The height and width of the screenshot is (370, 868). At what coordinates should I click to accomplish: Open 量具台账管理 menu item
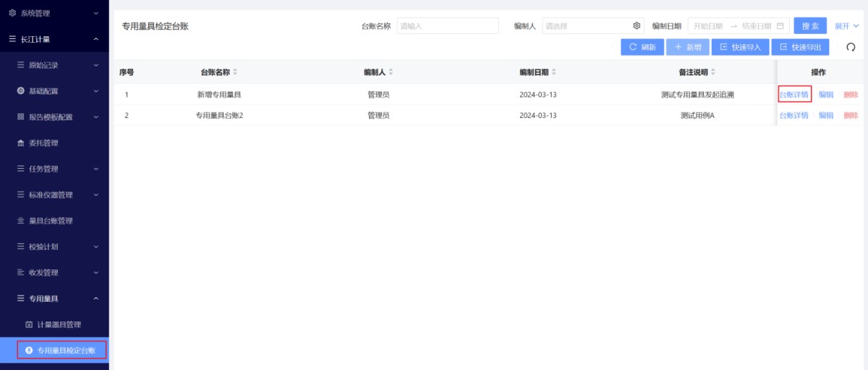(54, 221)
